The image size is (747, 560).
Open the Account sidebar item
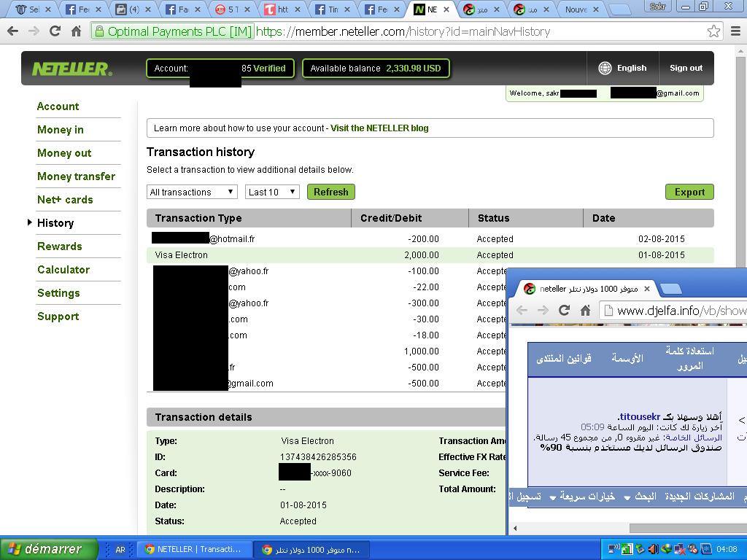point(58,106)
